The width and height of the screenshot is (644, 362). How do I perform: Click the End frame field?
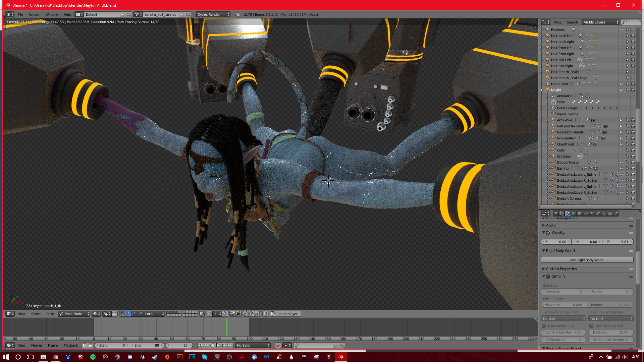[147, 345]
